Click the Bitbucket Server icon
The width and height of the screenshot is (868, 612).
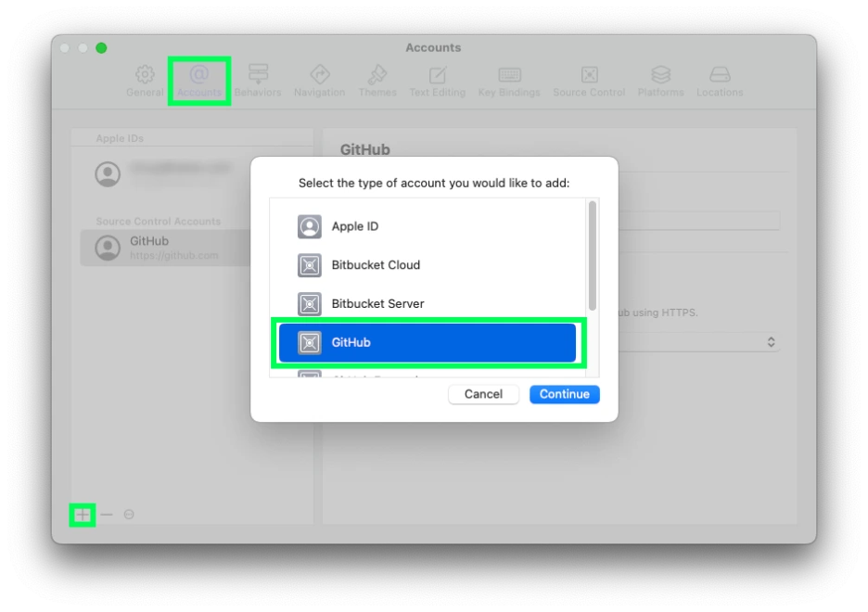[x=310, y=304]
